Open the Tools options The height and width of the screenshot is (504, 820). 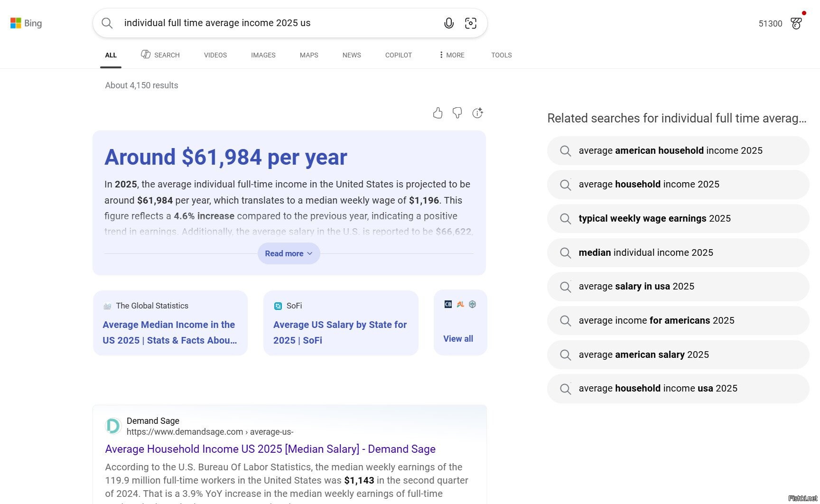point(501,55)
